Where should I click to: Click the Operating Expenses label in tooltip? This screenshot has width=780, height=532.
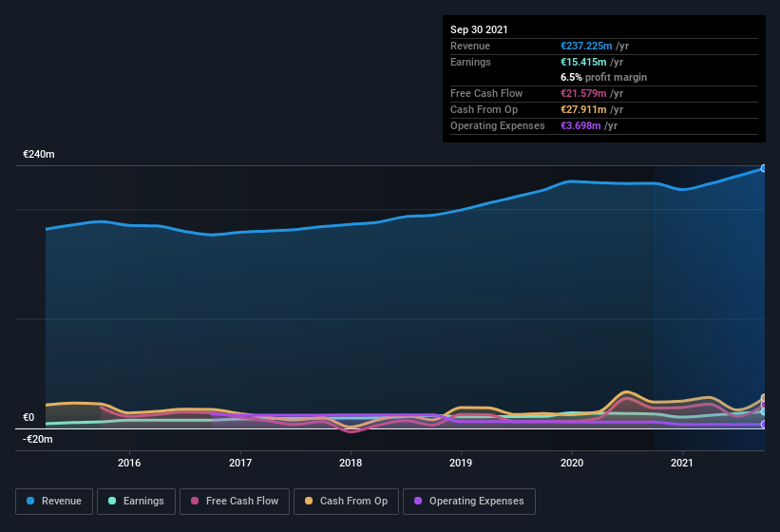pos(498,125)
